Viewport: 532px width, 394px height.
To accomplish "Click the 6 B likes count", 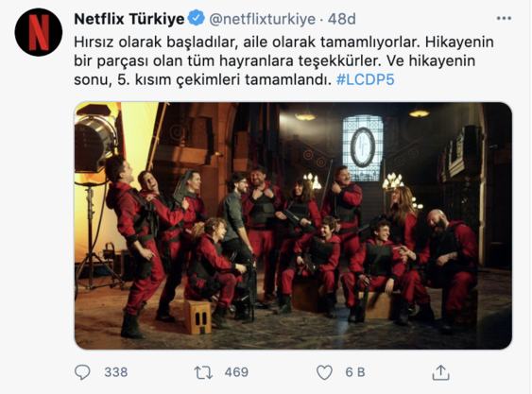I will pyautogui.click(x=355, y=372).
